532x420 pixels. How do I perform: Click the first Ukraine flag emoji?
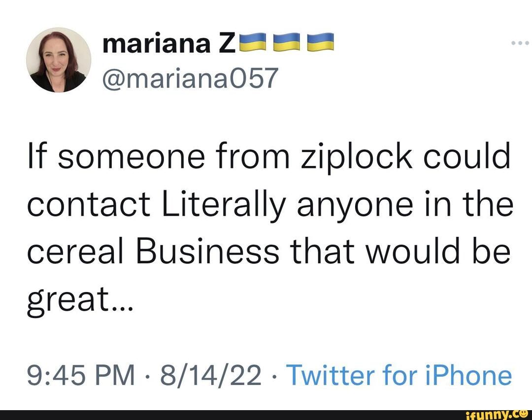click(252, 43)
